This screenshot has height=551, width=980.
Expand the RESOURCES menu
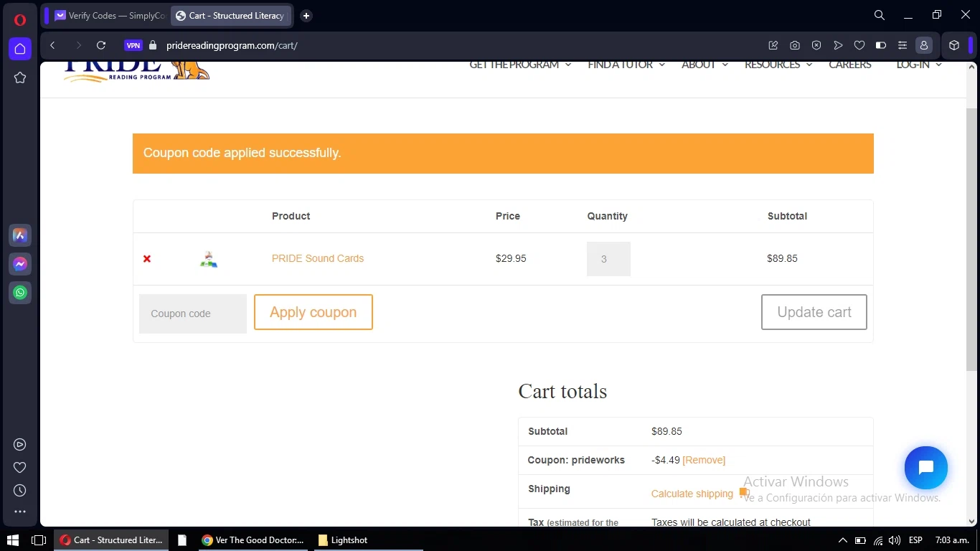778,65
